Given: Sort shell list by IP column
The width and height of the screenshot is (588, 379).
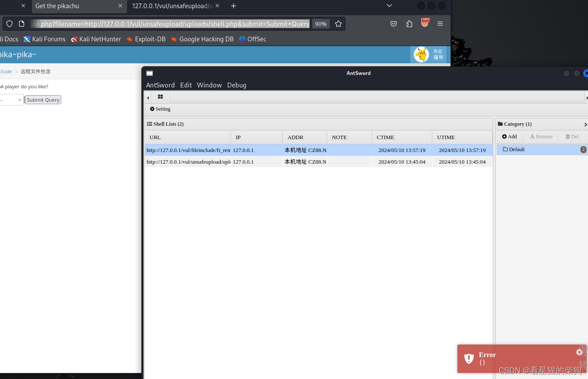Looking at the screenshot, I should pyautogui.click(x=256, y=137).
